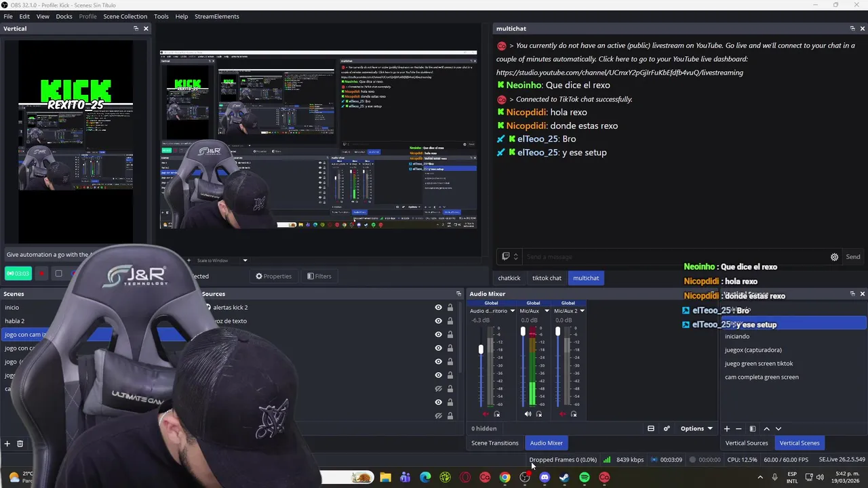Open the StreamElements menu

coord(216,16)
